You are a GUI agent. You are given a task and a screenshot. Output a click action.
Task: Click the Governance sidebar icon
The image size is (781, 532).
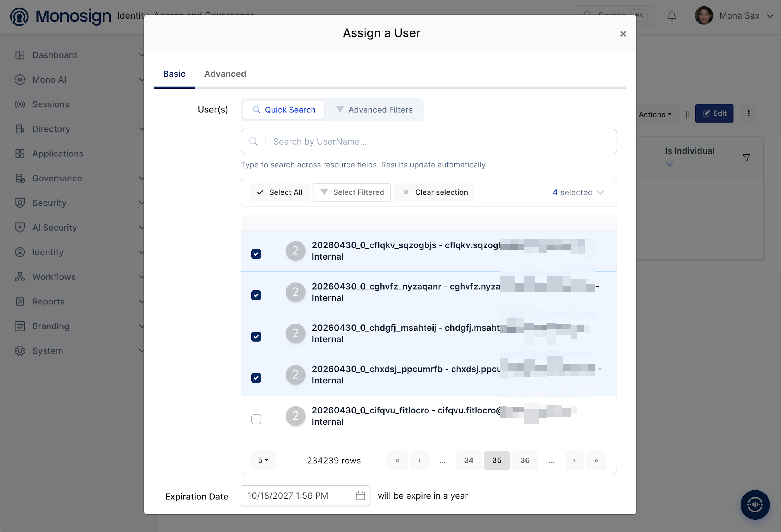20,178
